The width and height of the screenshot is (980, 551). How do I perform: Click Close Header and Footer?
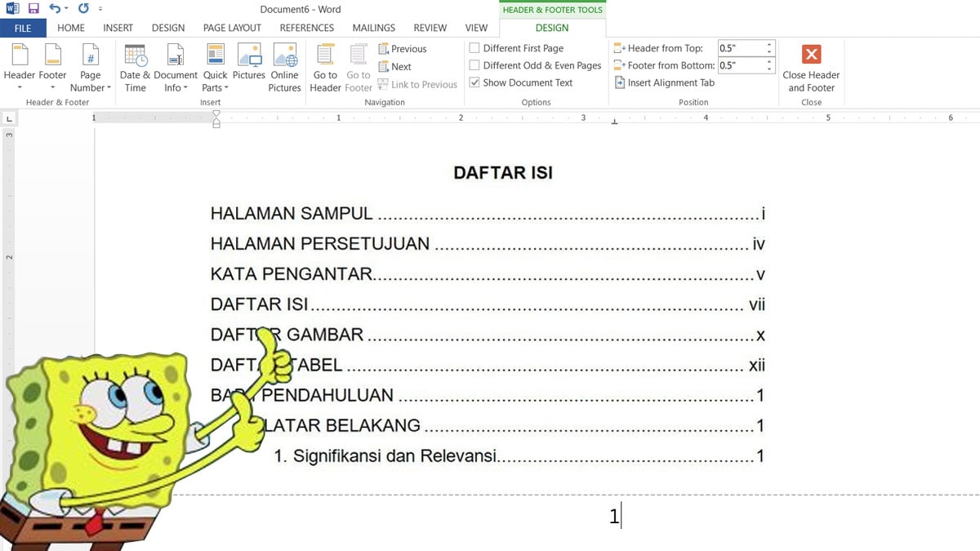[811, 56]
